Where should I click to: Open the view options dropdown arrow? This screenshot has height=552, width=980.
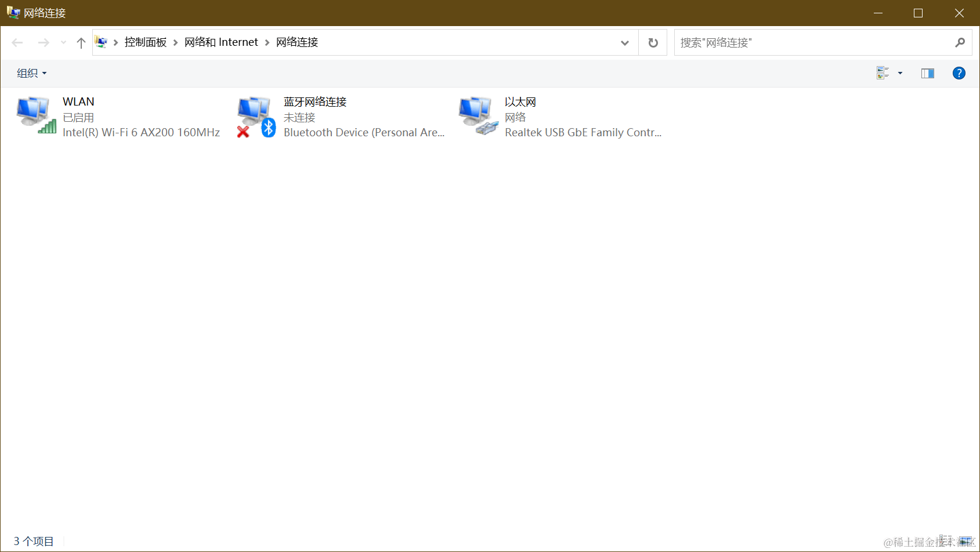pyautogui.click(x=900, y=74)
